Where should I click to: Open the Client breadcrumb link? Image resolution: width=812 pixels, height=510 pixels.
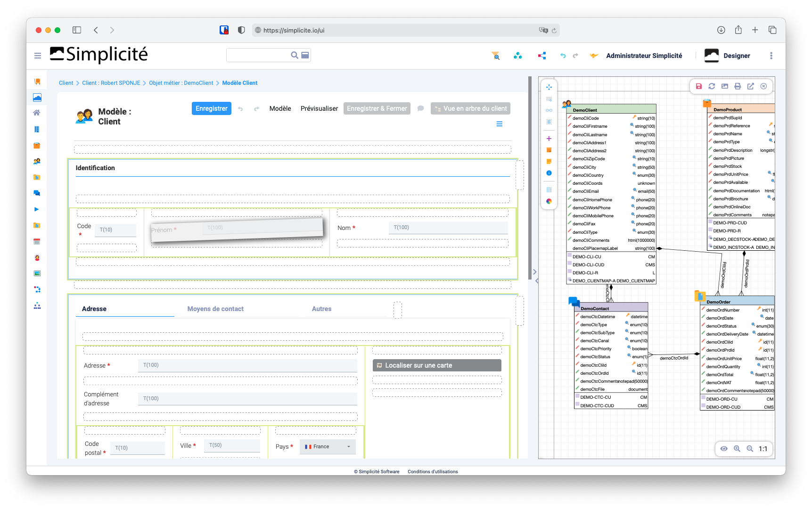66,83
